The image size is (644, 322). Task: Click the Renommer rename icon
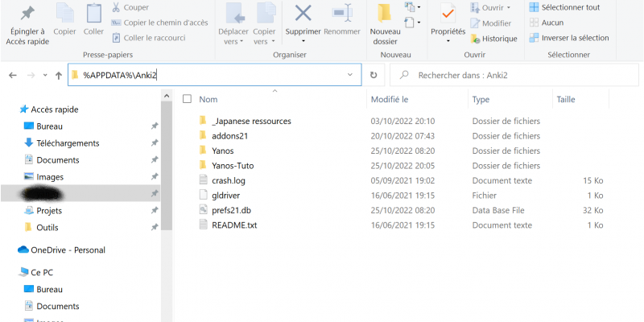pos(342,14)
